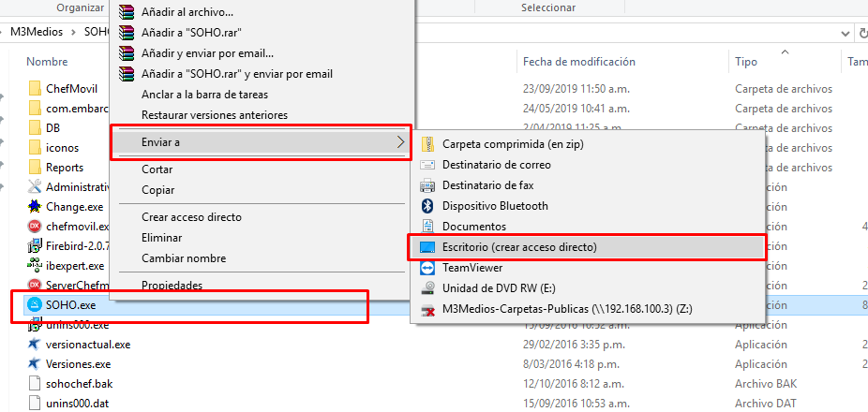Click the TeamViewer icon in submenu
The width and height of the screenshot is (868, 412).
pos(428,268)
